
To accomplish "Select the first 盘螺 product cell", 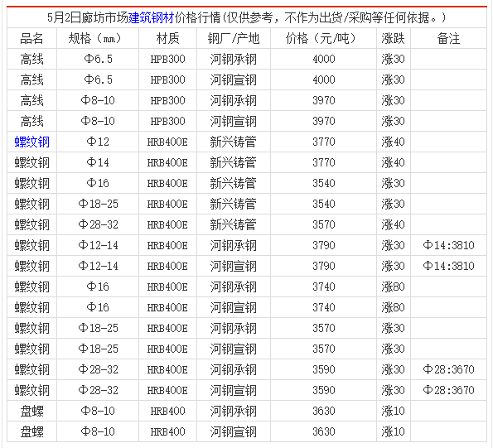I will click(x=31, y=411).
